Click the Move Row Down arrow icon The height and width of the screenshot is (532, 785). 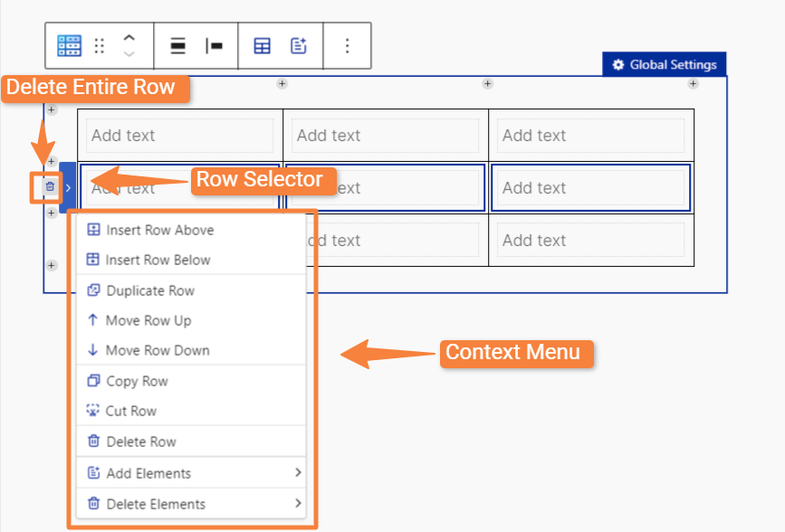[92, 349]
